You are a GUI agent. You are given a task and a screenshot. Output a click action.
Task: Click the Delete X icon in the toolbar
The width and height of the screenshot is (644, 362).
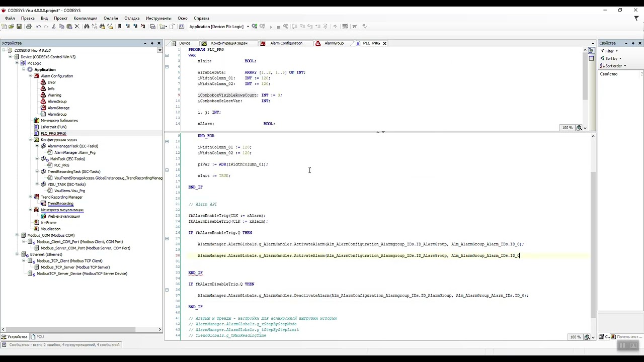pos(77,27)
